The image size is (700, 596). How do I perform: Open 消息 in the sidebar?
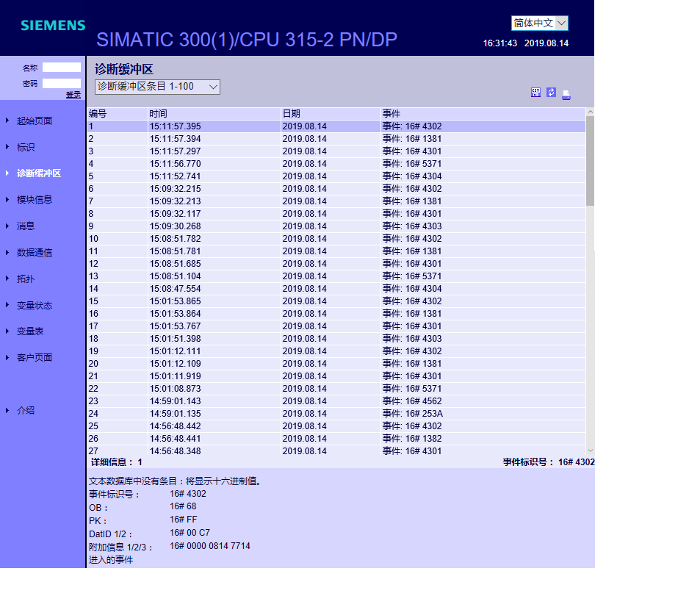(x=26, y=226)
